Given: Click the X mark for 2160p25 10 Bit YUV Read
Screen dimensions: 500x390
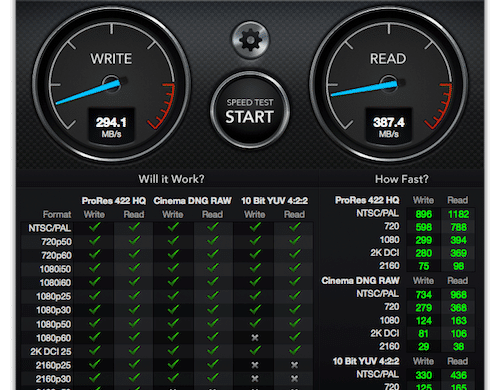Looking at the screenshot, I should pos(294,365).
